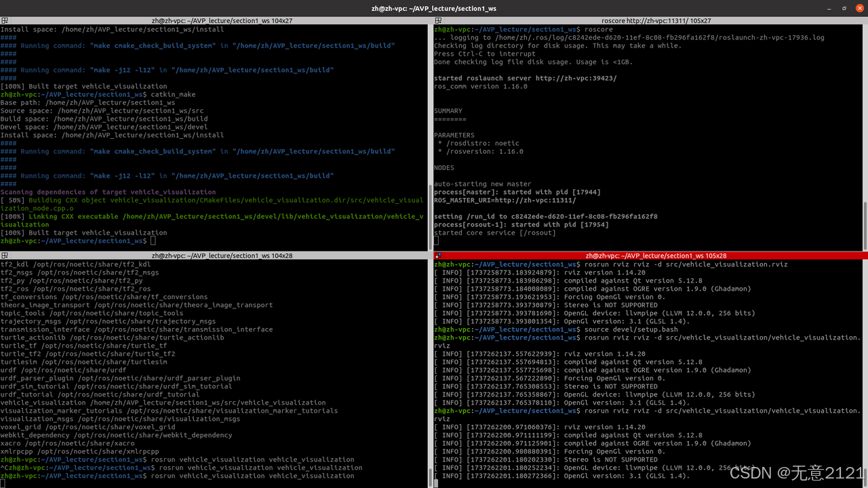Click the visualization_marker_tutorials package row
The image size is (868, 488).
coord(169,411)
